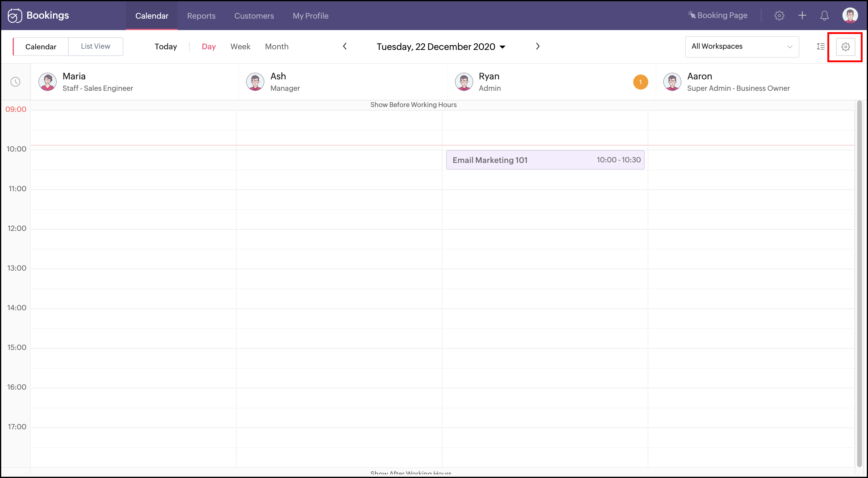868x478 pixels.
Task: Open calendar settings gear icon
Action: tap(845, 47)
